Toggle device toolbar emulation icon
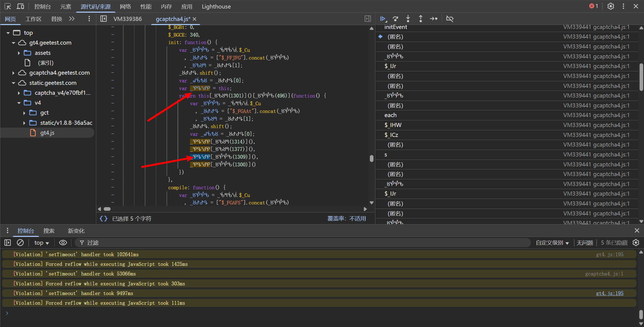The image size is (644, 327). click(x=20, y=6)
